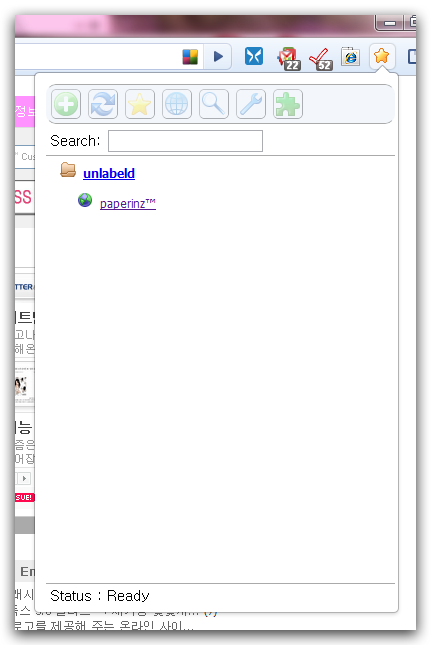Open the unlabeld folder link

pyautogui.click(x=109, y=173)
